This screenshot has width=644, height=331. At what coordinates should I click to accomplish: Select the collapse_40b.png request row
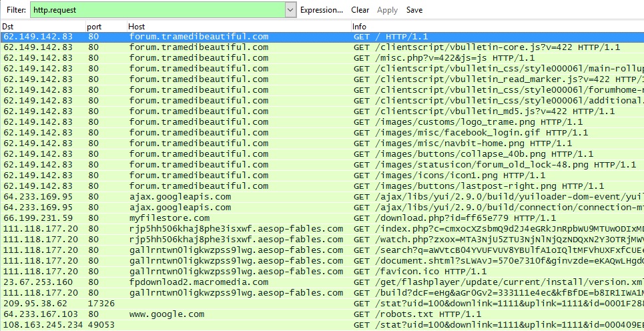click(322, 154)
